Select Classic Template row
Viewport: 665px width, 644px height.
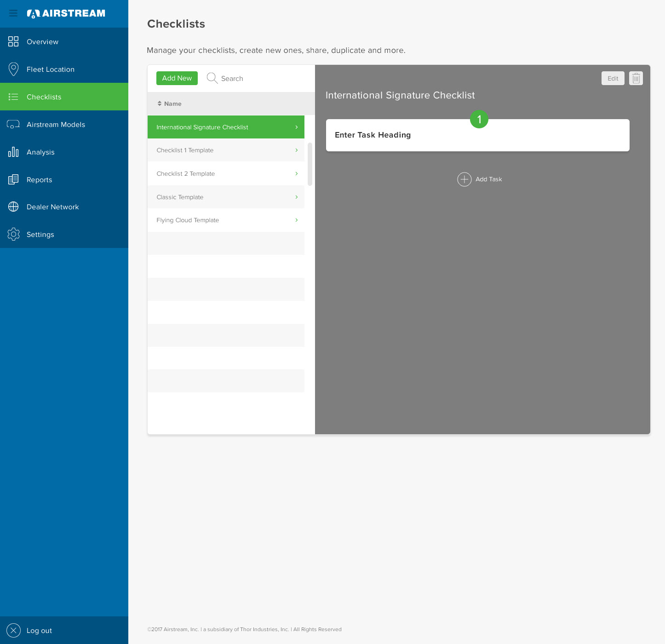pos(226,197)
